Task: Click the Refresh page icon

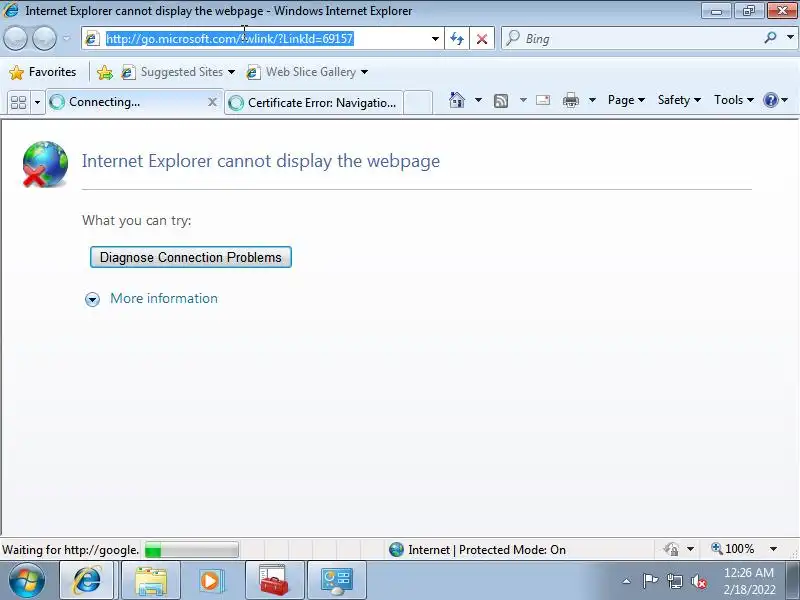Action: point(457,39)
